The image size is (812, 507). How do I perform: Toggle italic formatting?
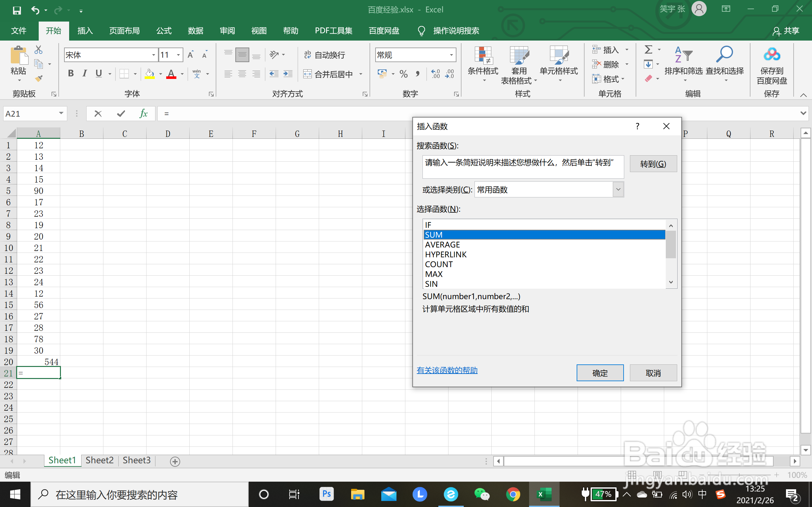(x=85, y=73)
